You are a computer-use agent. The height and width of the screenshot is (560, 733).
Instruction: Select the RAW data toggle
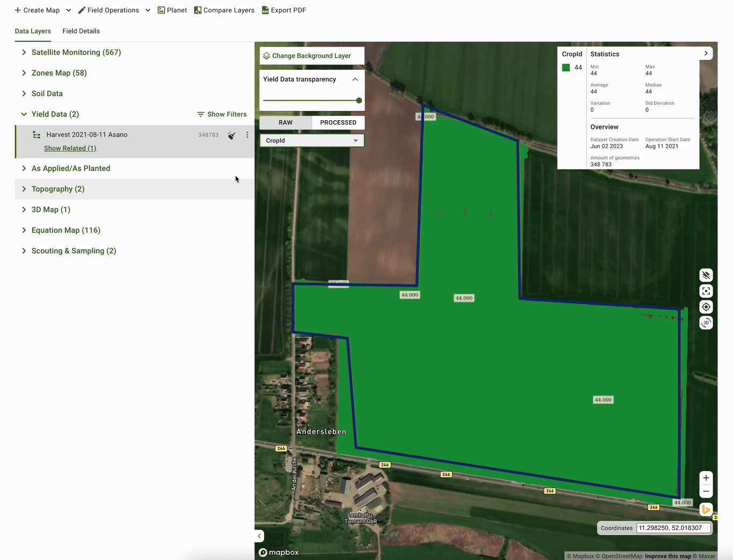pos(285,123)
